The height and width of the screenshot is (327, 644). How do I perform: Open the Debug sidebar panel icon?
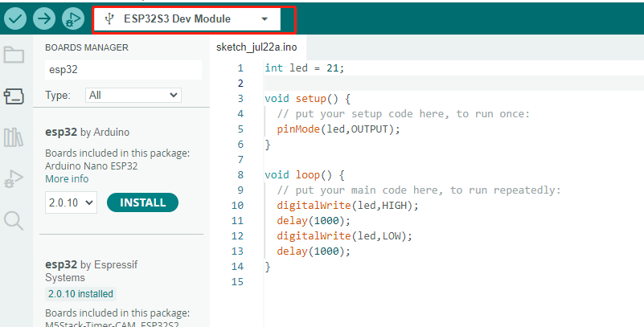click(x=14, y=178)
